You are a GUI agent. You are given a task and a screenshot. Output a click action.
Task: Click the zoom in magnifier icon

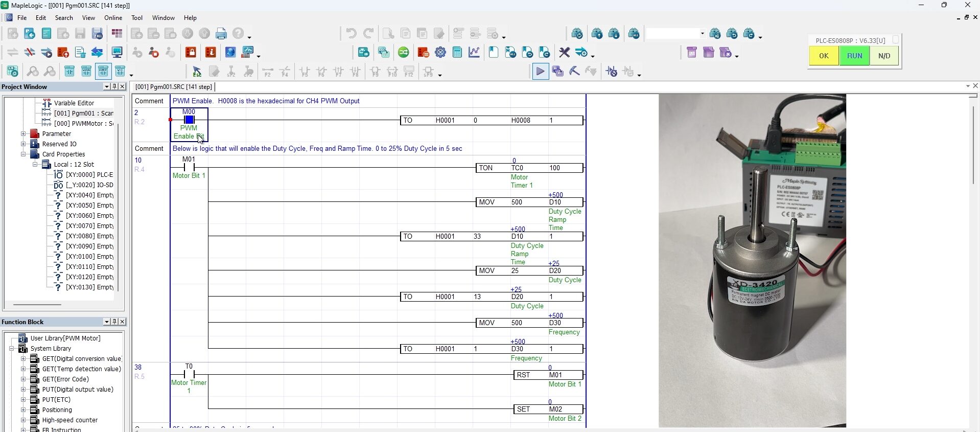pos(33,72)
